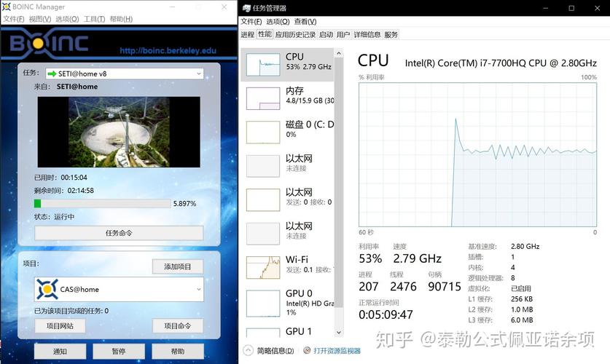
Task: Click the Task Manager title bar icon
Action: [246, 8]
